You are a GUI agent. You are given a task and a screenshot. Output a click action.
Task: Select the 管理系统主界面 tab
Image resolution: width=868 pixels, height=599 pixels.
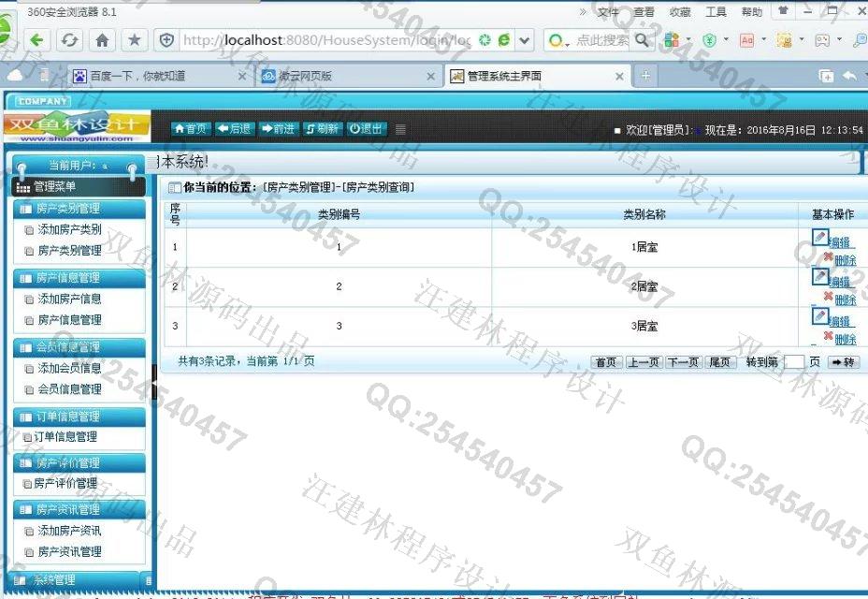537,76
